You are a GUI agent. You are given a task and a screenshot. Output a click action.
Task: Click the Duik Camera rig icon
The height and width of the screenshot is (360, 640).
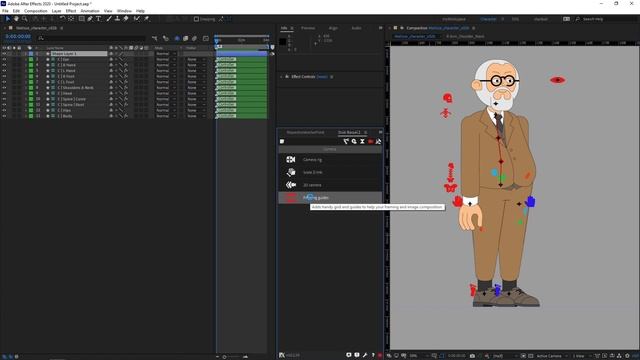pos(291,160)
